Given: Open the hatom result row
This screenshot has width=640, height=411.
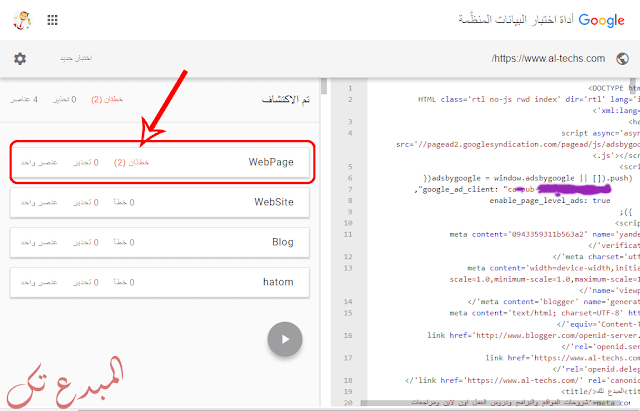Looking at the screenshot, I should click(x=162, y=282).
